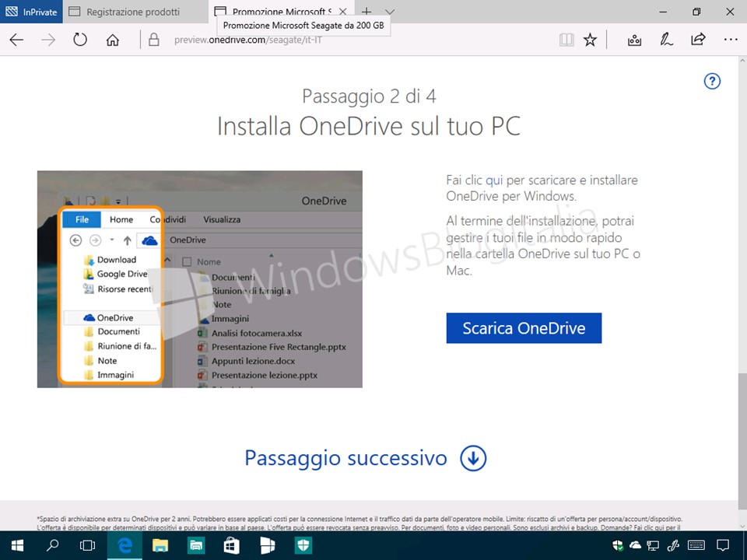Screen dimensions: 747x560
Task: Open the Share icon in toolbar
Action: point(698,39)
